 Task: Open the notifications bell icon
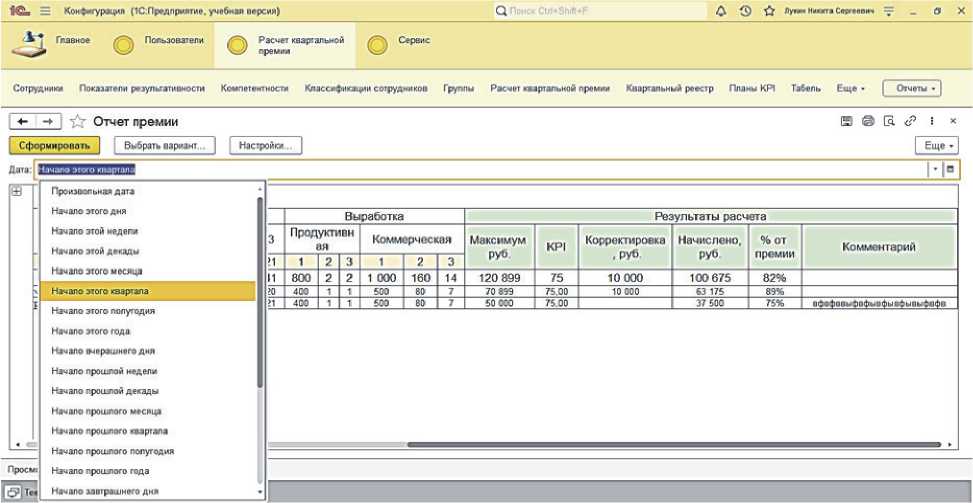click(x=721, y=10)
